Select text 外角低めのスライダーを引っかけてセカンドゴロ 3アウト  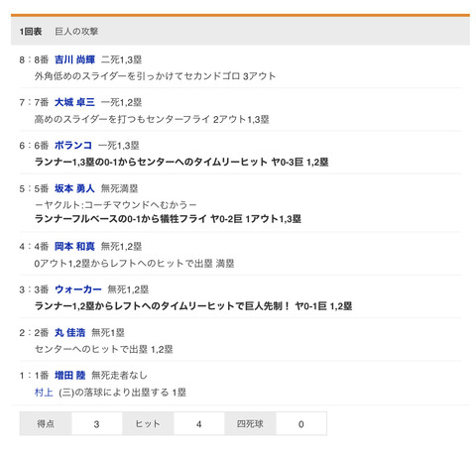click(x=155, y=76)
